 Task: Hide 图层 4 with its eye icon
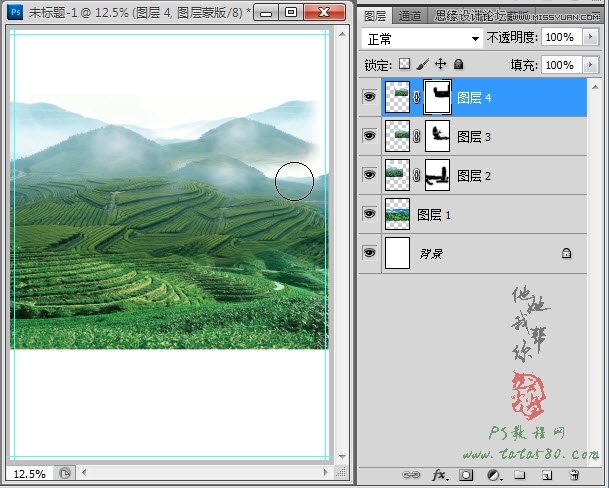pos(369,96)
